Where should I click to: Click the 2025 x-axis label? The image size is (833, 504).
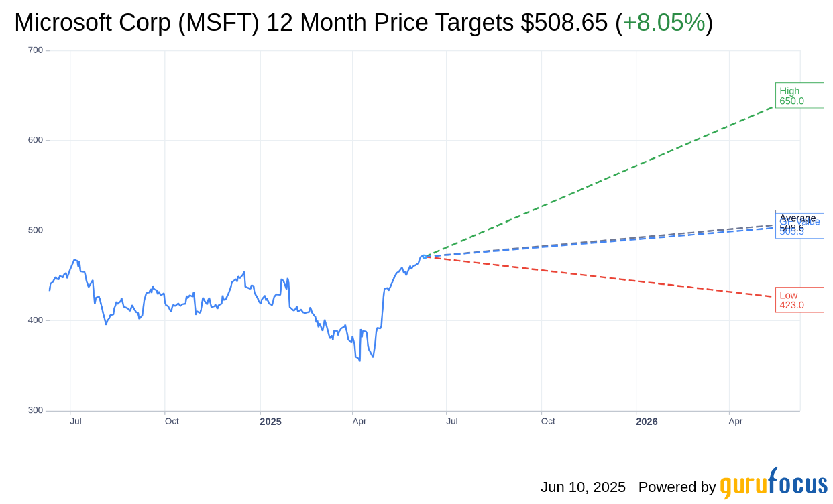point(271,422)
